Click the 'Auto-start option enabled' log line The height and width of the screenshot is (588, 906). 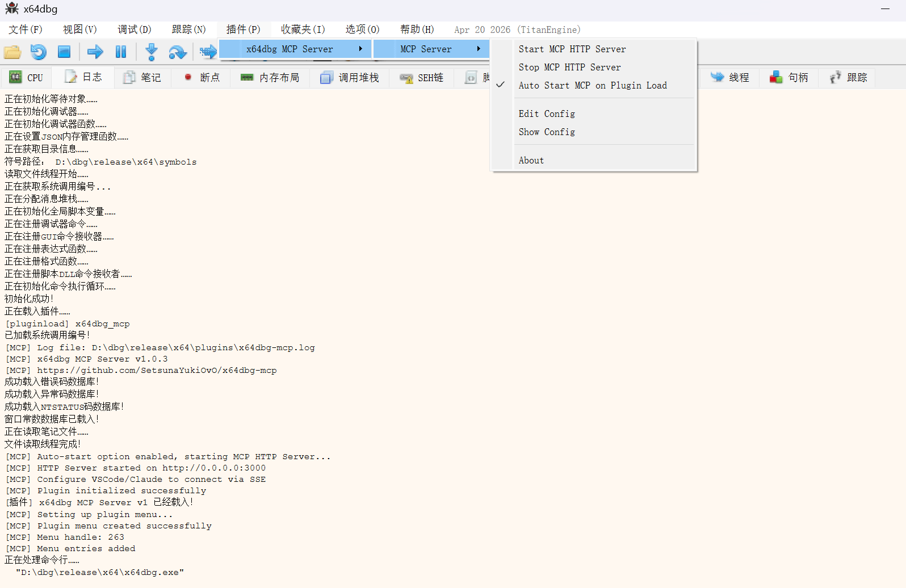coord(168,457)
